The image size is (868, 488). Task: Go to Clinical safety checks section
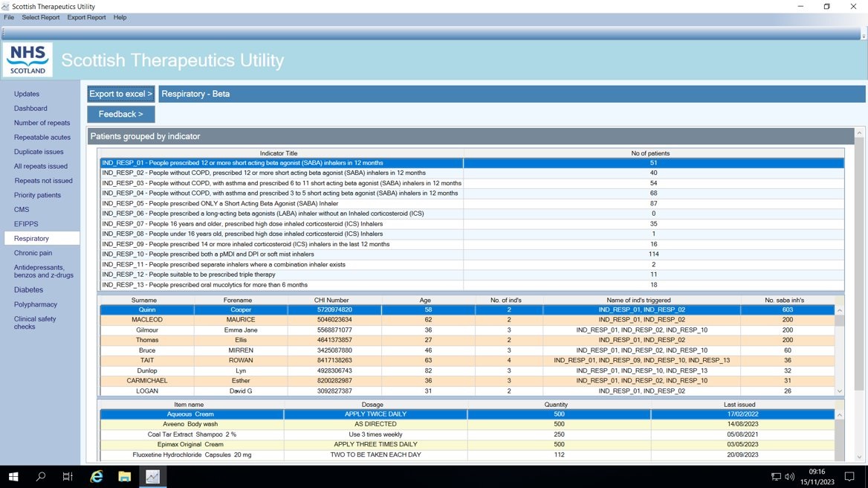pyautogui.click(x=35, y=323)
